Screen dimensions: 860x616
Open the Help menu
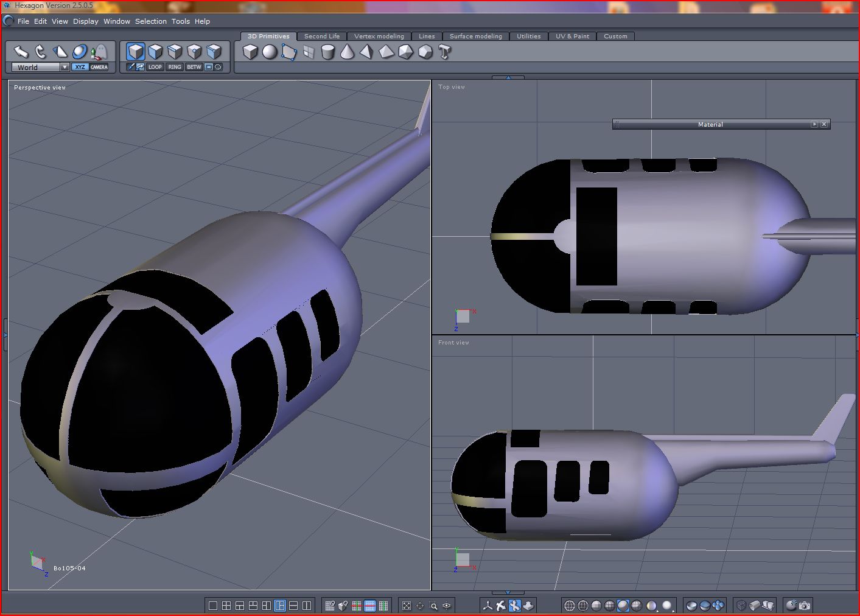[202, 21]
